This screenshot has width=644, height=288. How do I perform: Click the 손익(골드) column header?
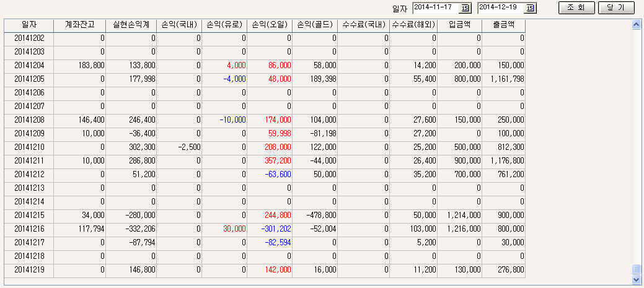pos(315,25)
